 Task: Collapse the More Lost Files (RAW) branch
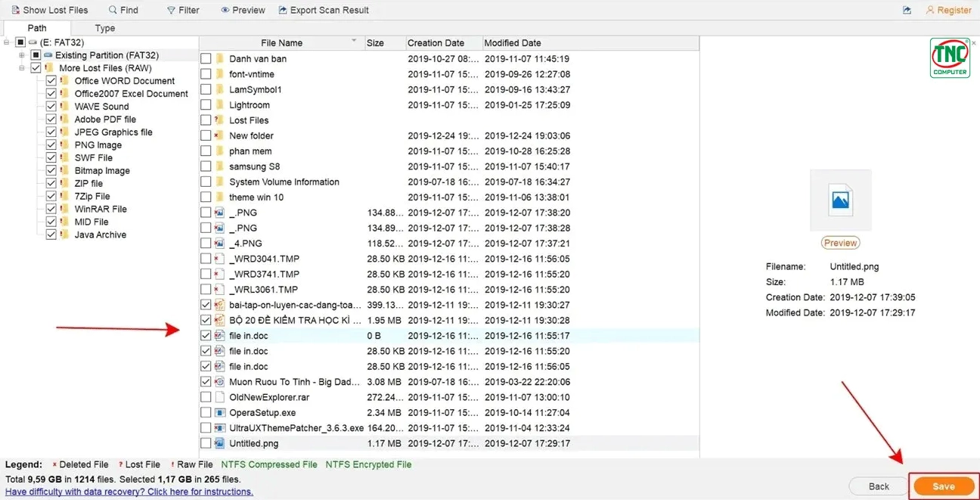[20, 67]
